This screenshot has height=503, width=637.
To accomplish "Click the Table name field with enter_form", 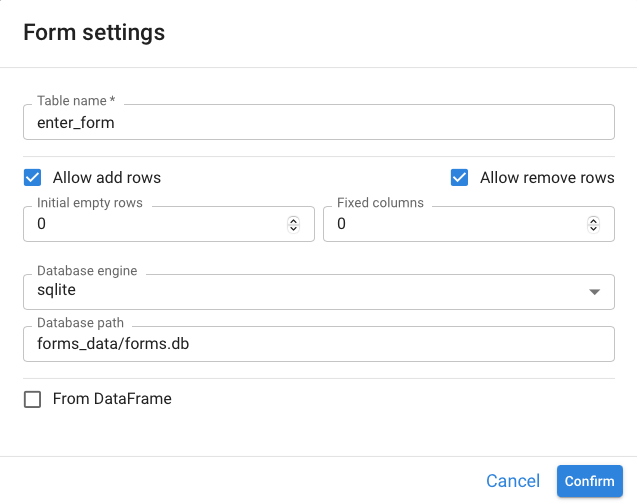I will point(319,122).
